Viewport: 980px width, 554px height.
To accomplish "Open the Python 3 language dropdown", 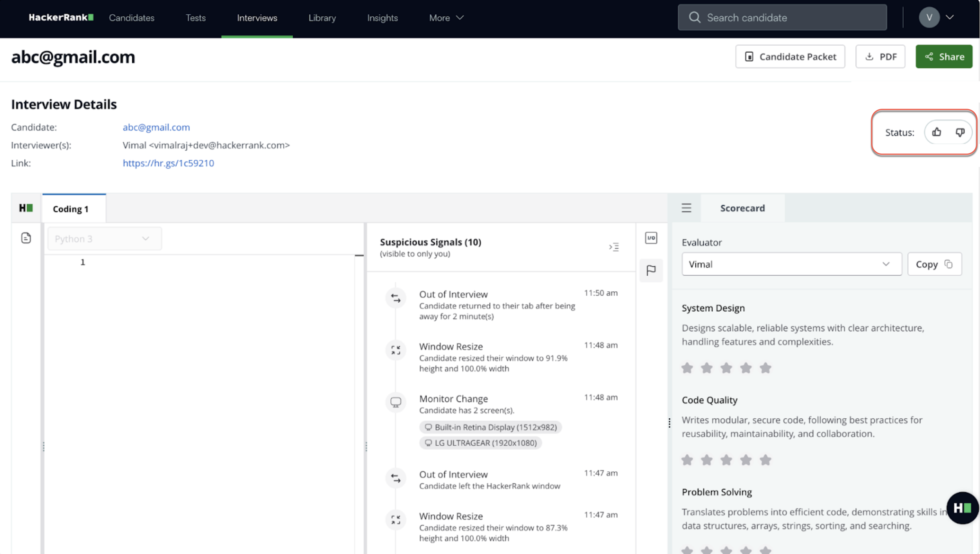I will (x=104, y=239).
